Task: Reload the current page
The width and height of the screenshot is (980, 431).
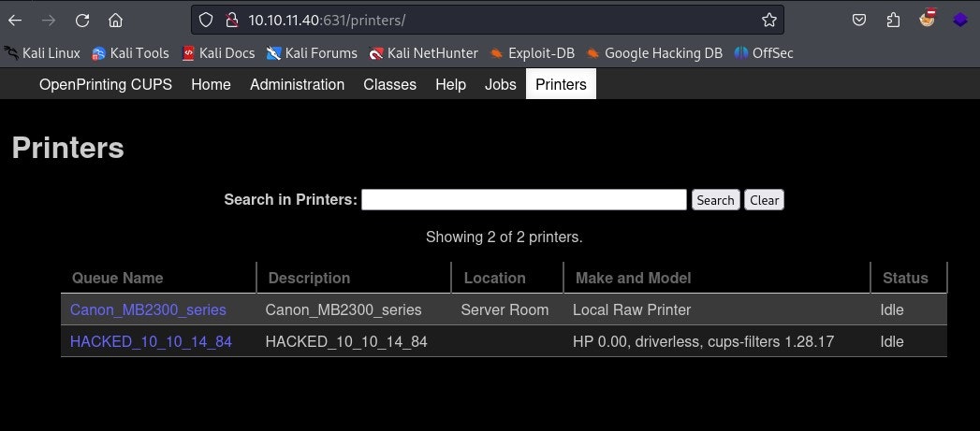Action: click(x=81, y=20)
